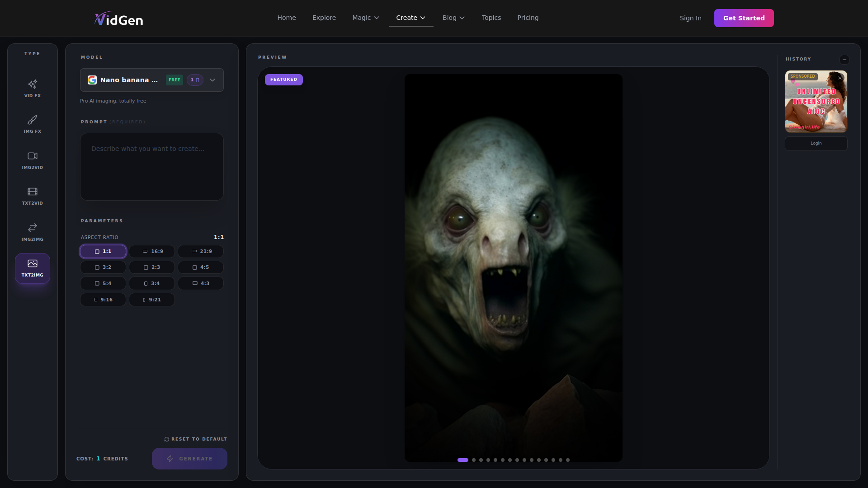868x488 pixels.
Task: Collapse the History panel minus icon
Action: [844, 60]
